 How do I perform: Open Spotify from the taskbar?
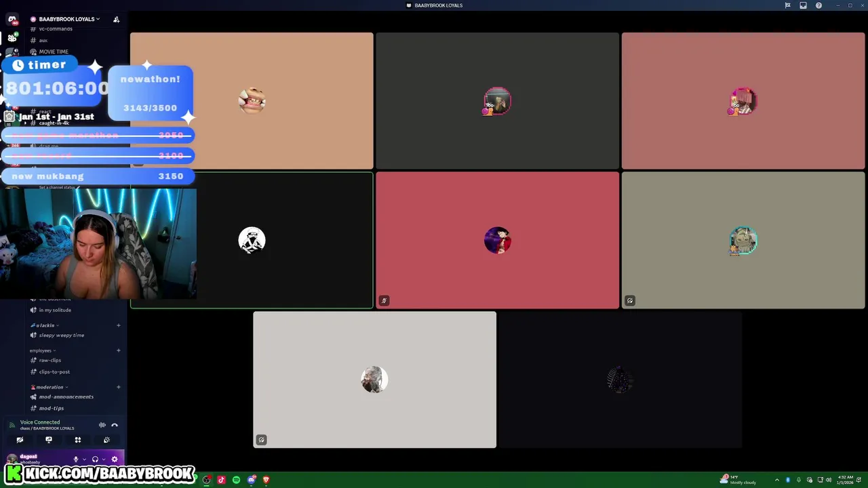pyautogui.click(x=236, y=480)
